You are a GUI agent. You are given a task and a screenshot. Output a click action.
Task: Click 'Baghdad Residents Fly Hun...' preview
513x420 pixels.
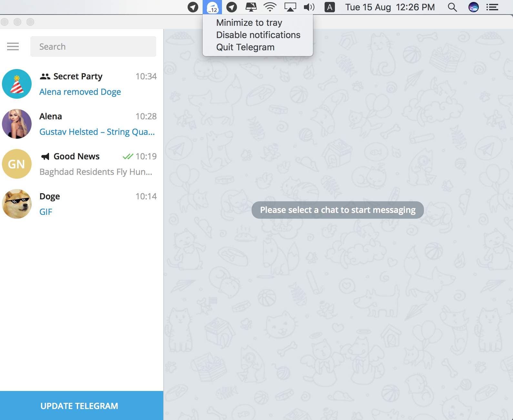tap(96, 172)
